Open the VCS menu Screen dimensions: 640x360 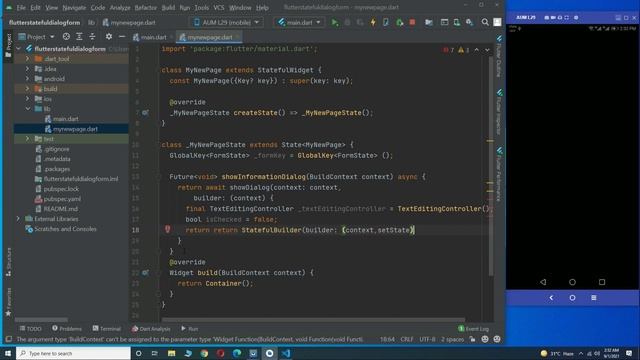coord(219,7)
